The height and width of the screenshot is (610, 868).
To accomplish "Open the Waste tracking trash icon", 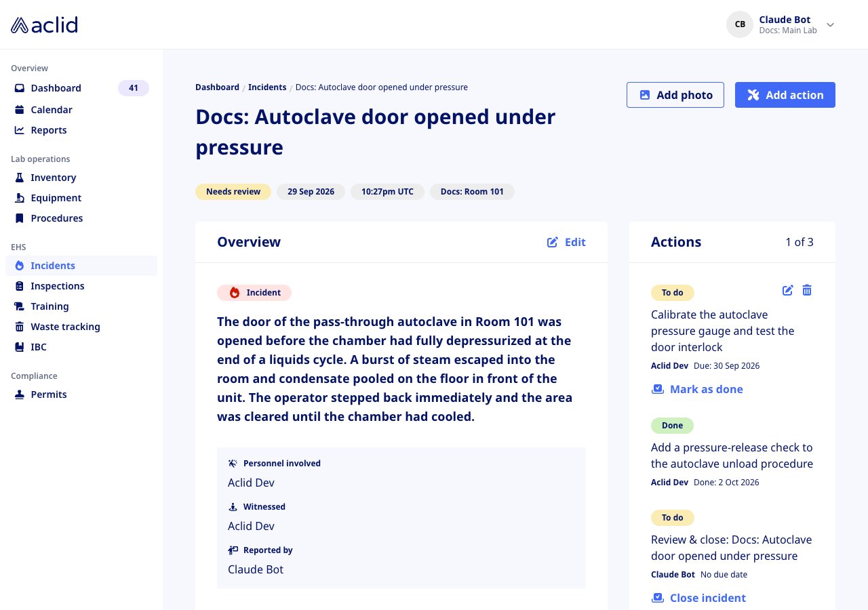I will [x=20, y=327].
